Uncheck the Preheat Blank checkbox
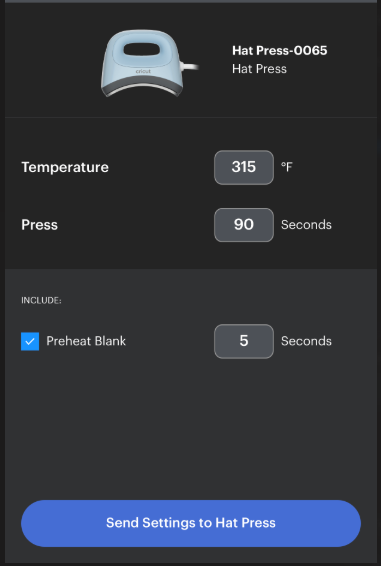The image size is (381, 566). pos(30,341)
